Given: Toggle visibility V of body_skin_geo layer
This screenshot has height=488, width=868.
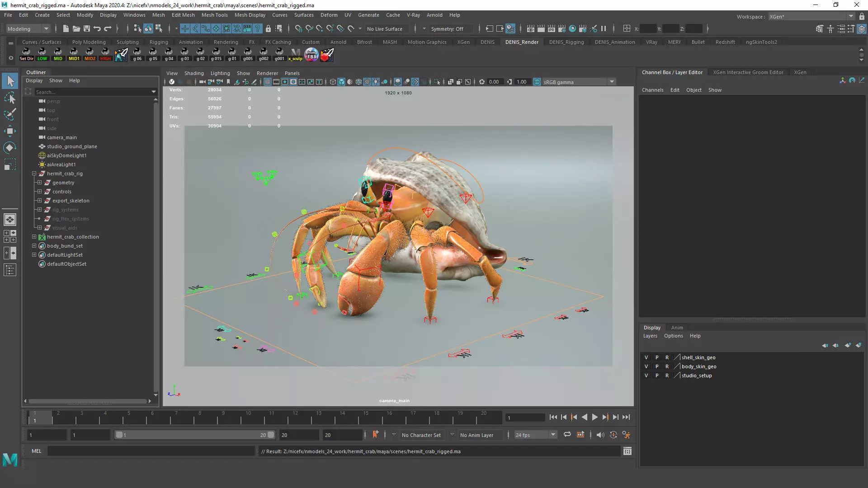Looking at the screenshot, I should [x=646, y=366].
